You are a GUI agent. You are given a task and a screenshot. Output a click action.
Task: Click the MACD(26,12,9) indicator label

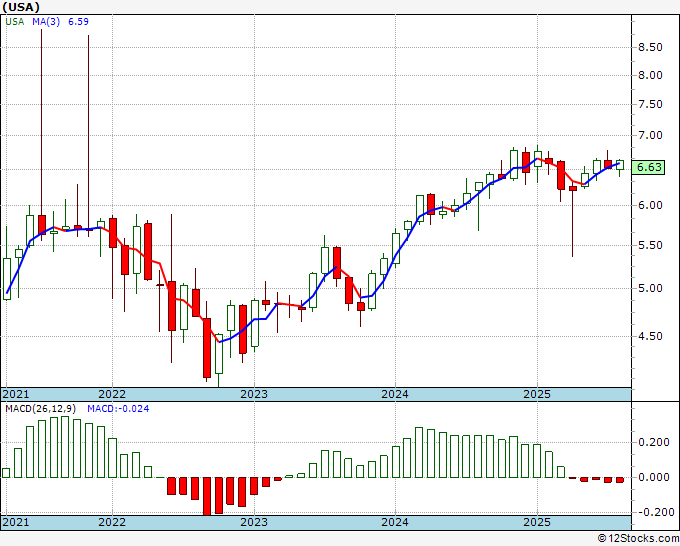(x=41, y=409)
